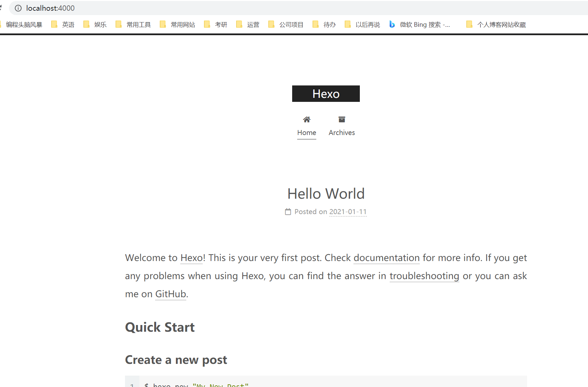Click the Create a new post heading

click(176, 360)
